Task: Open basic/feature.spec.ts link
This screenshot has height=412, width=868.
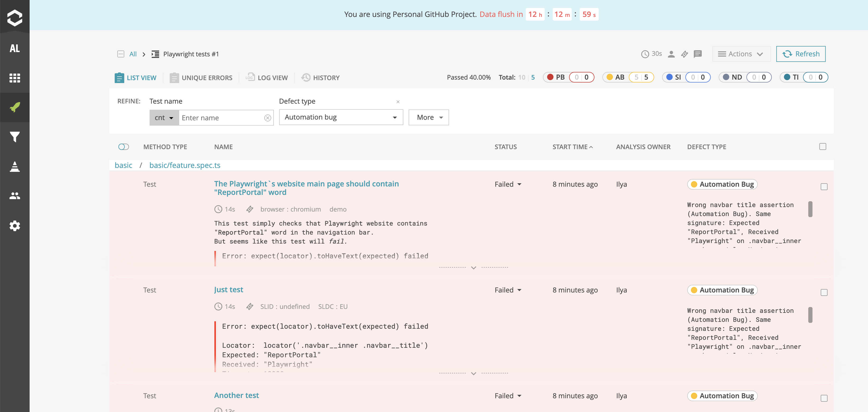Action: tap(185, 165)
